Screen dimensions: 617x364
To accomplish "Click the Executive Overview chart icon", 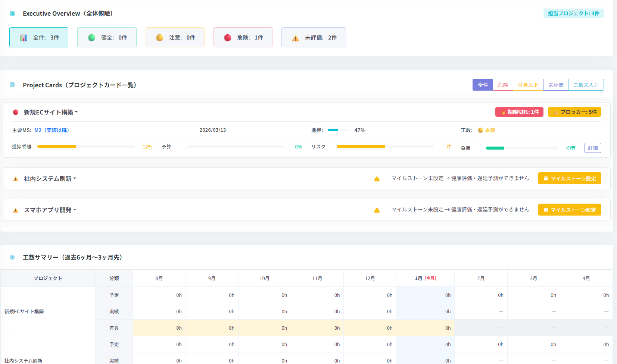I will pos(12,13).
